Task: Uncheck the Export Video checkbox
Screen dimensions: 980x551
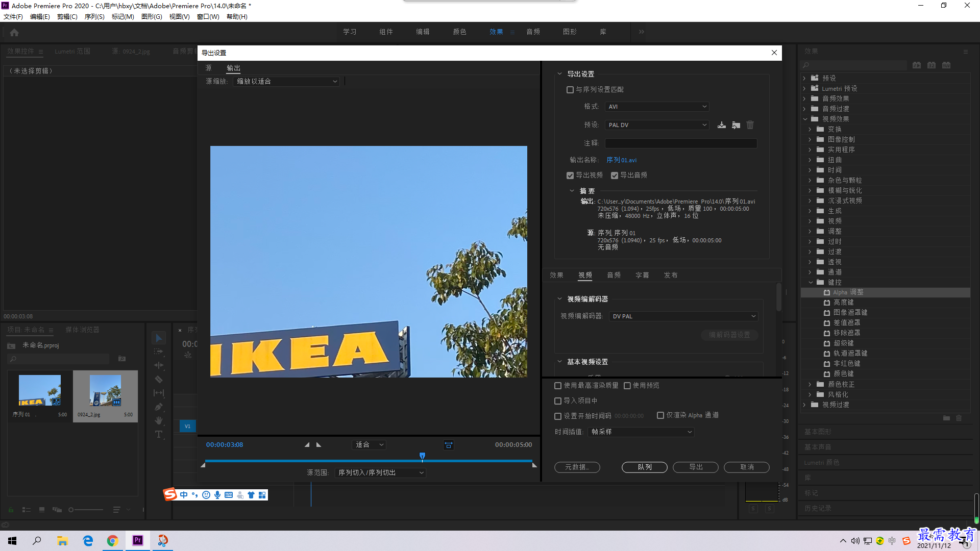Action: click(x=570, y=176)
